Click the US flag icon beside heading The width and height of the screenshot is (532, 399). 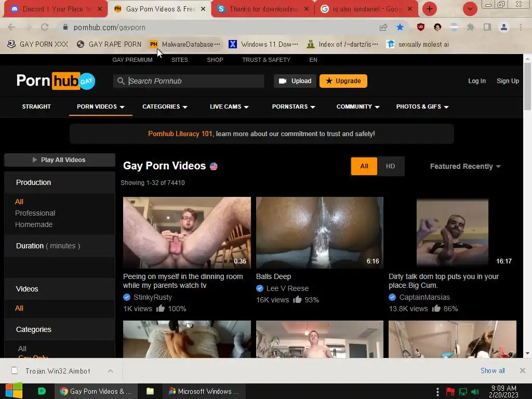pos(214,166)
